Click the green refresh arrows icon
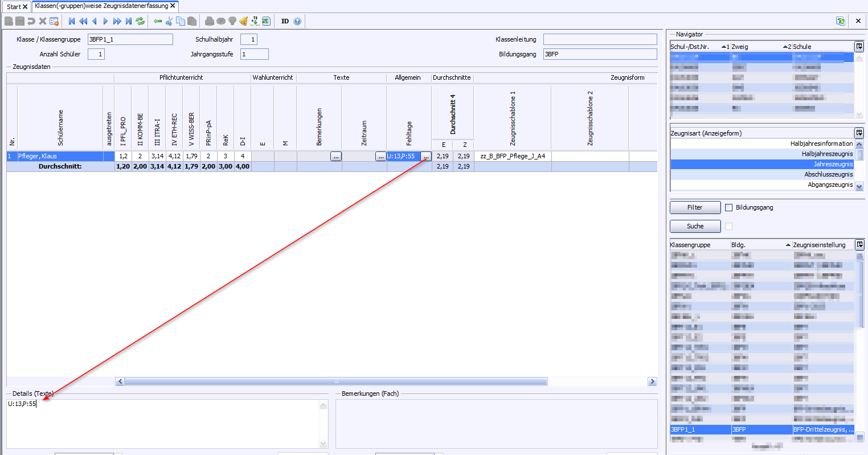The height and width of the screenshot is (455, 868). click(140, 21)
